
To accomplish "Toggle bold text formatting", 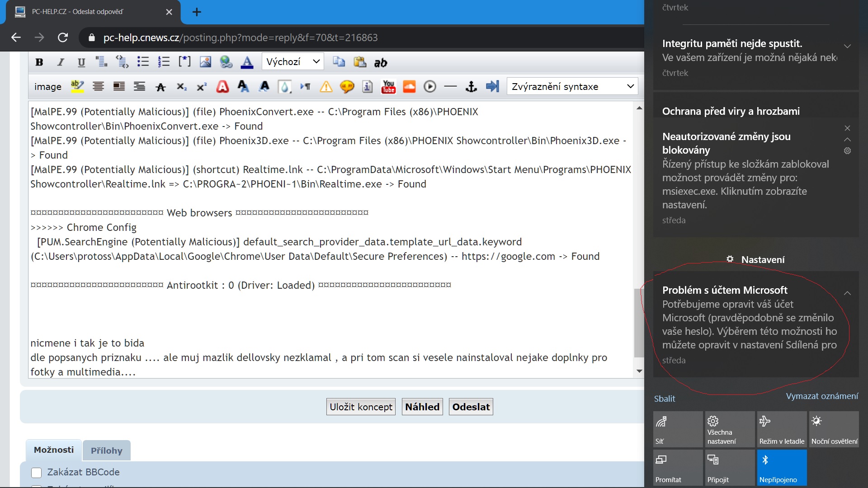I will 39,62.
